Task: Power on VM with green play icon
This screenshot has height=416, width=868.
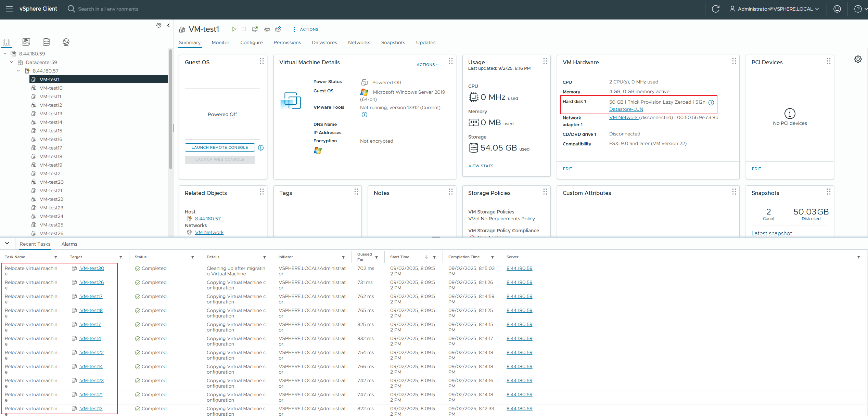Action: tap(234, 29)
